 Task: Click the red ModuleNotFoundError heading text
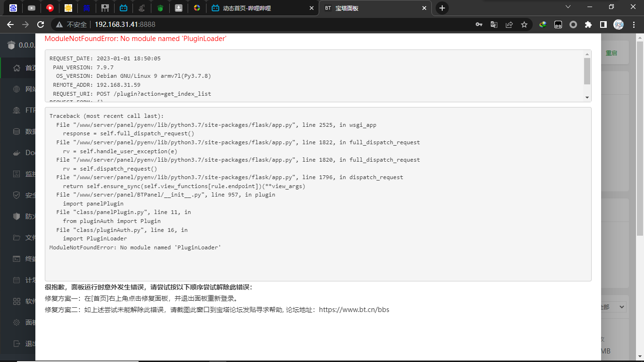pyautogui.click(x=136, y=39)
